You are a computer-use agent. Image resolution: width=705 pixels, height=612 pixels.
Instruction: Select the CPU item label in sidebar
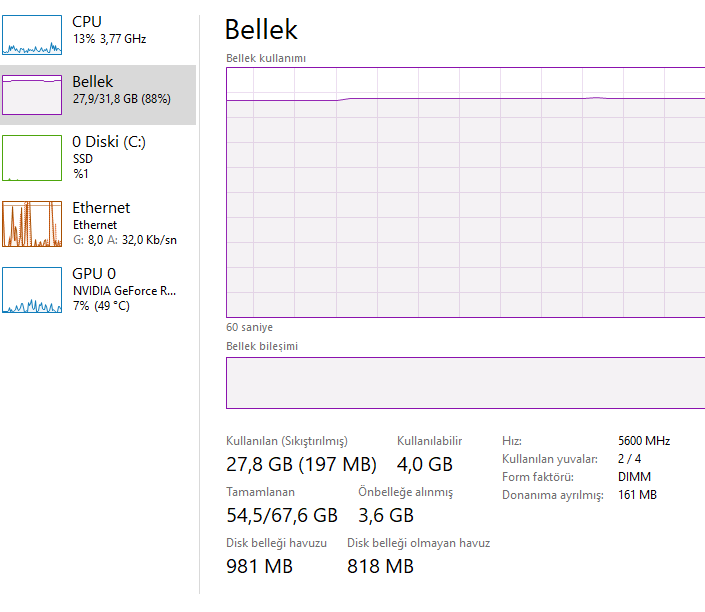[87, 21]
